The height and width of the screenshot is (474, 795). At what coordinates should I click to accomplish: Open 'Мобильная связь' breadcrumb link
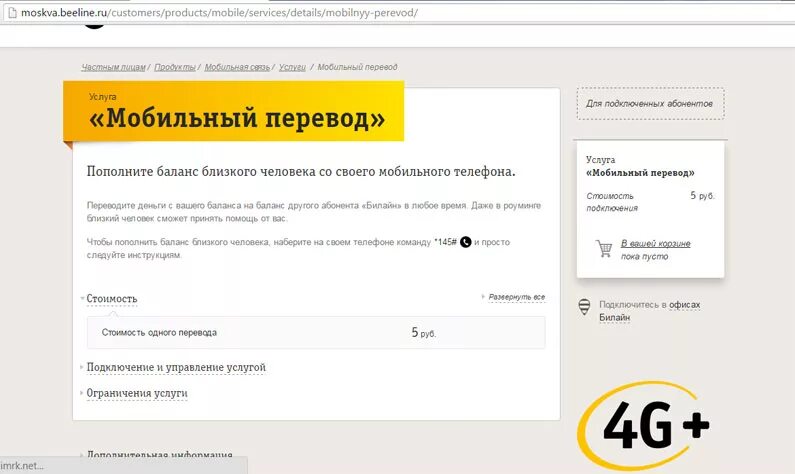237,67
